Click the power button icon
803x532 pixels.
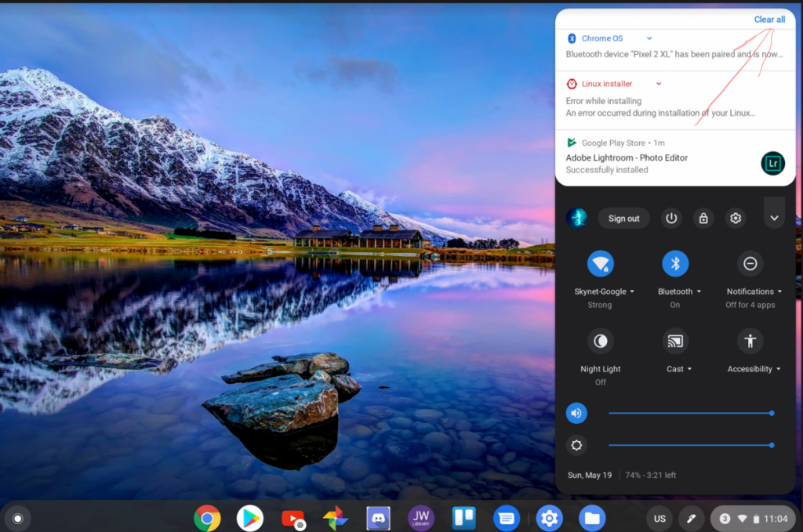point(671,219)
